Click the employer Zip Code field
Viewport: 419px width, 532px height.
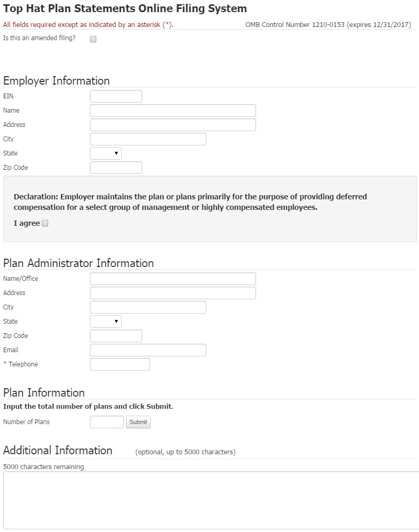point(115,167)
